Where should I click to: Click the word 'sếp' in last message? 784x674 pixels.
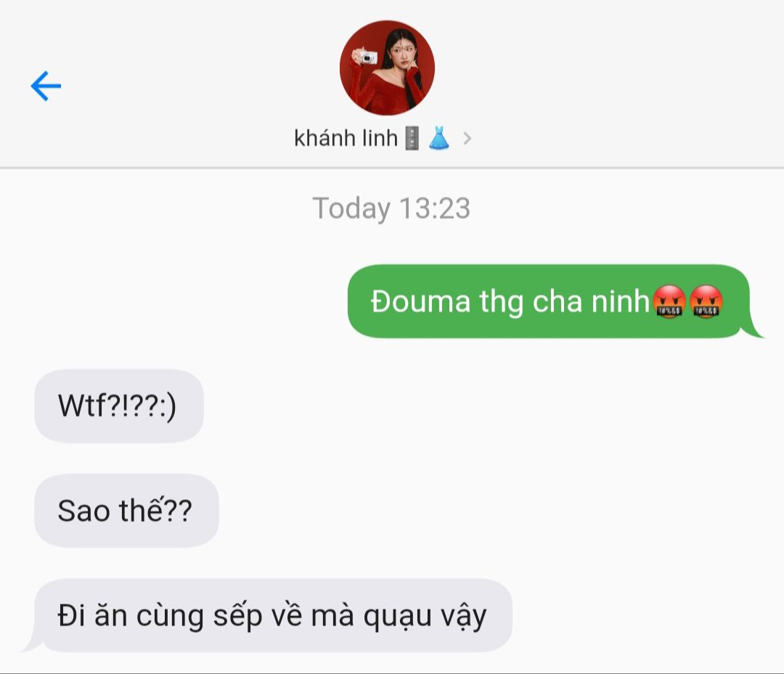[x=237, y=617]
